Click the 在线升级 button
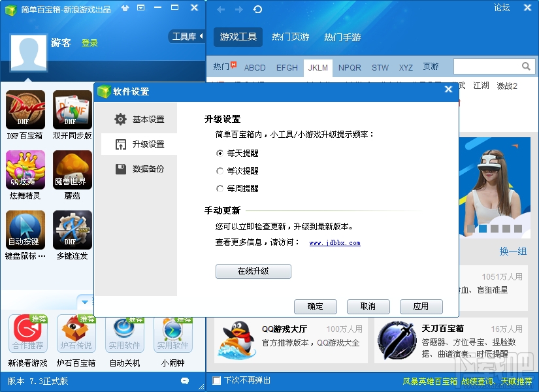This screenshot has height=392, width=539. pyautogui.click(x=253, y=271)
